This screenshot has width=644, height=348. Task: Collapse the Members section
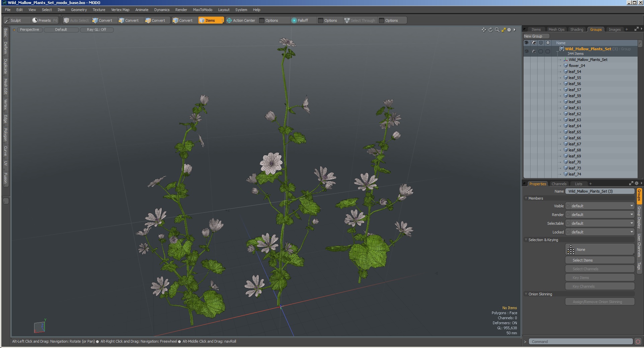[526, 198]
